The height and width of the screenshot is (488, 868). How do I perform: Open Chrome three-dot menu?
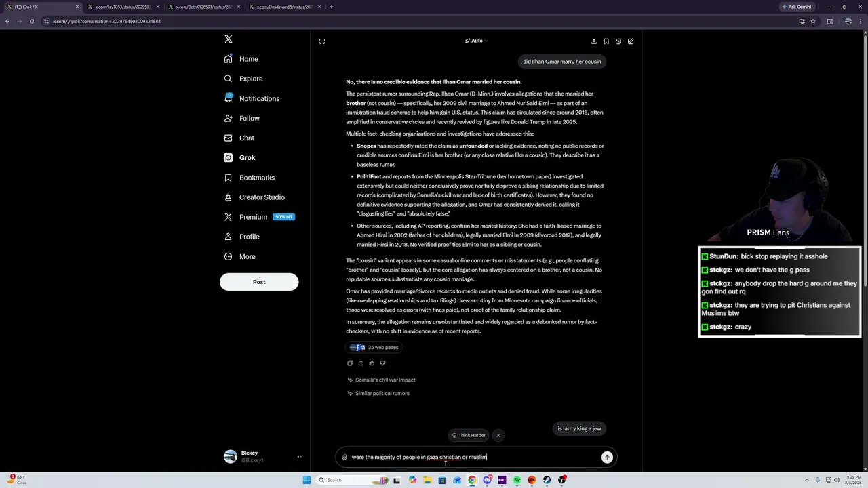[861, 21]
